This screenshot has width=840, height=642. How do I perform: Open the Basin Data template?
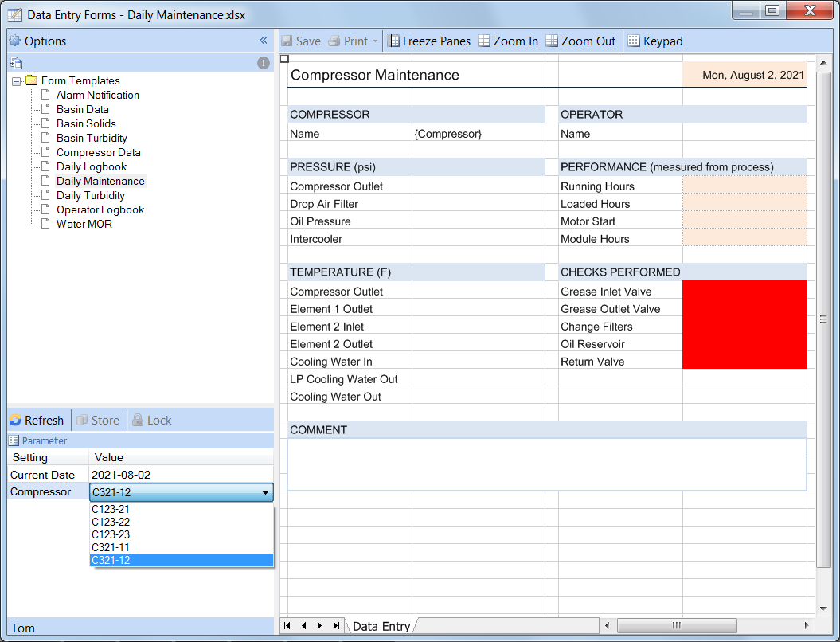pos(83,109)
